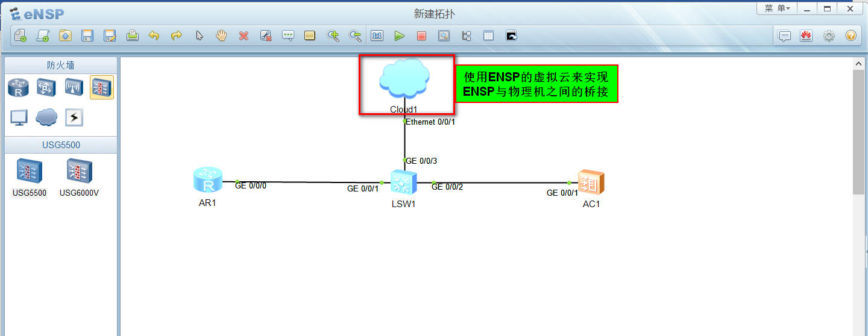868x336 pixels.
Task: Click the vertical canvas scrollbar thumb
Action: pos(859,132)
